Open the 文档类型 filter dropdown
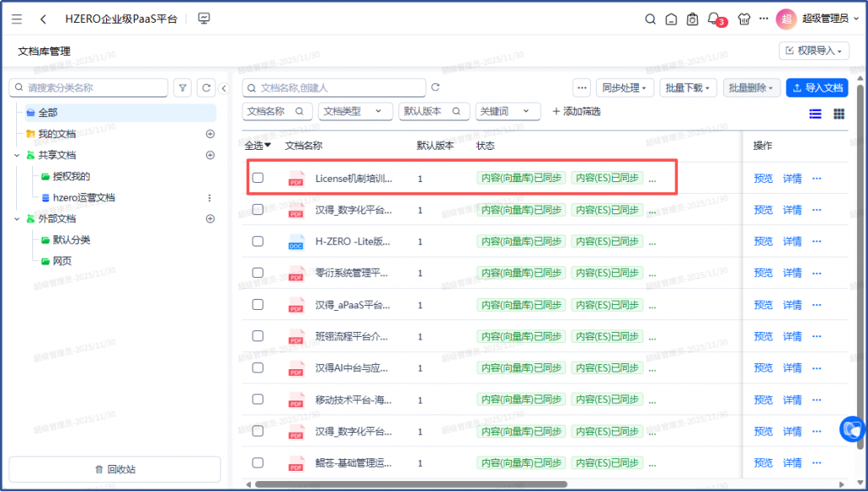868x492 pixels. 355,111
